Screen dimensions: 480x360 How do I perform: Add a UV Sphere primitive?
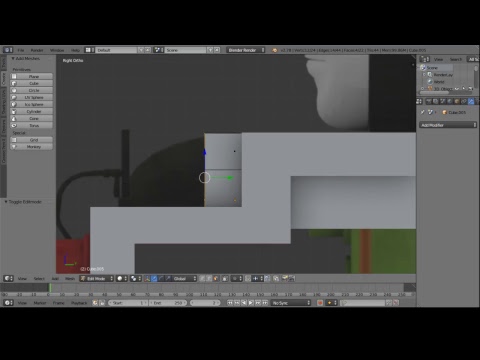31,97
